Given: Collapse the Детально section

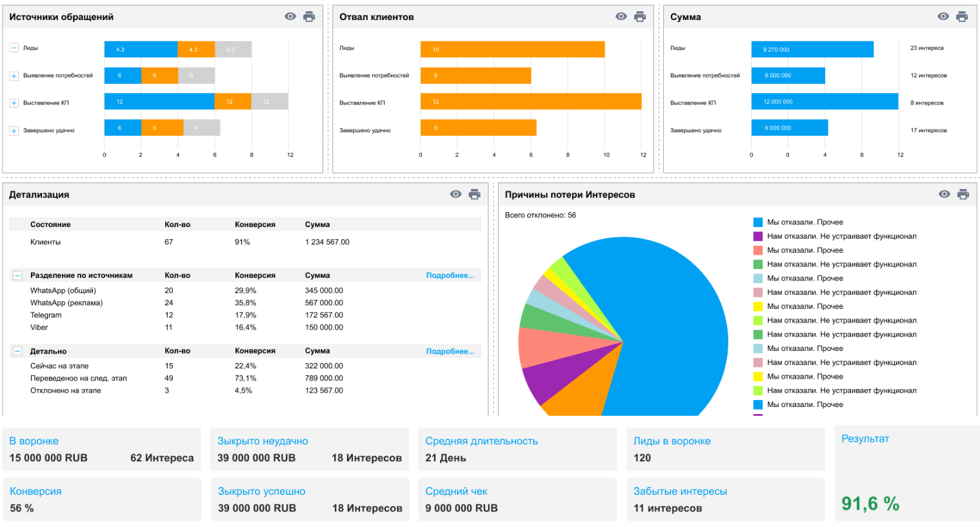Looking at the screenshot, I should [x=17, y=352].
